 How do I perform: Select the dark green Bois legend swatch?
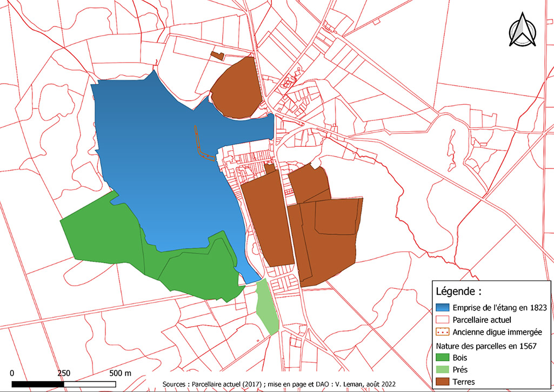pyautogui.click(x=443, y=357)
